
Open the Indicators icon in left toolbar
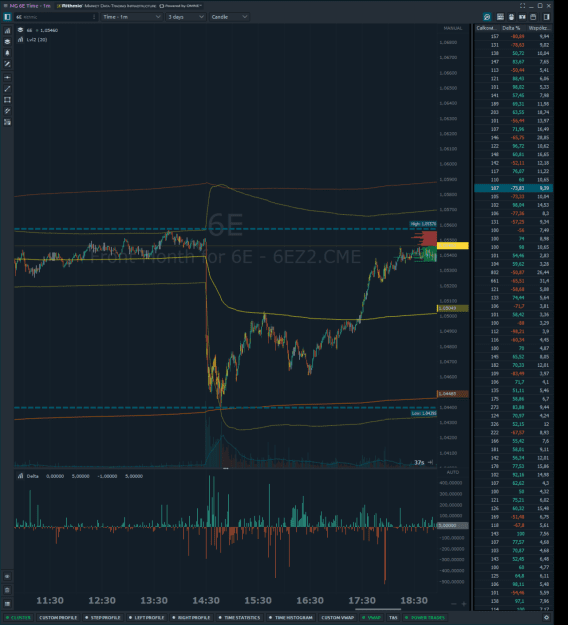click(7, 31)
